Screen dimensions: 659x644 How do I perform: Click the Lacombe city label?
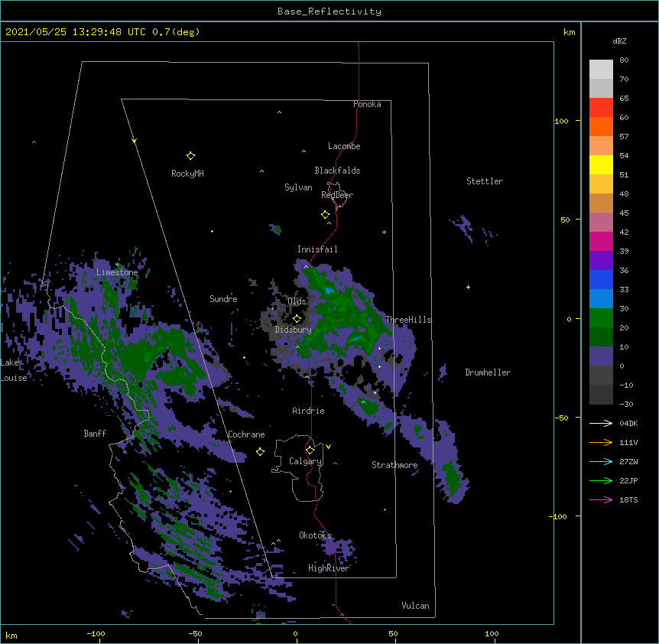click(344, 146)
